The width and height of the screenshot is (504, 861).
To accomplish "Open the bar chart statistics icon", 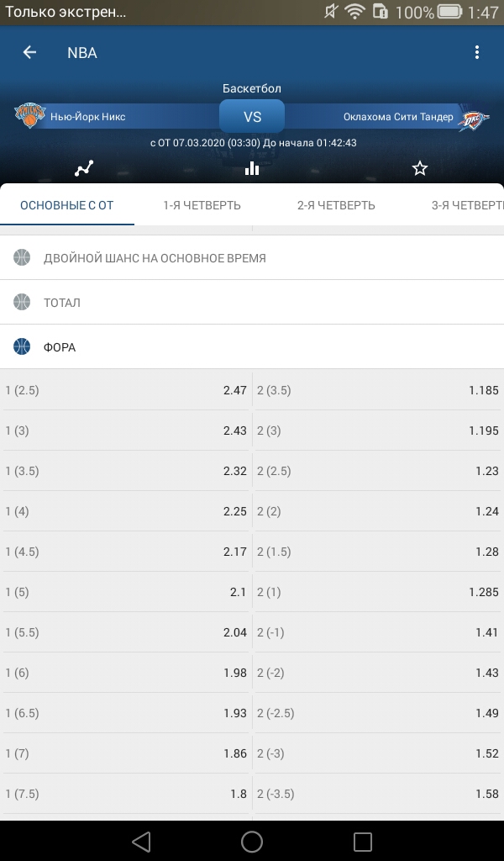I will [252, 168].
